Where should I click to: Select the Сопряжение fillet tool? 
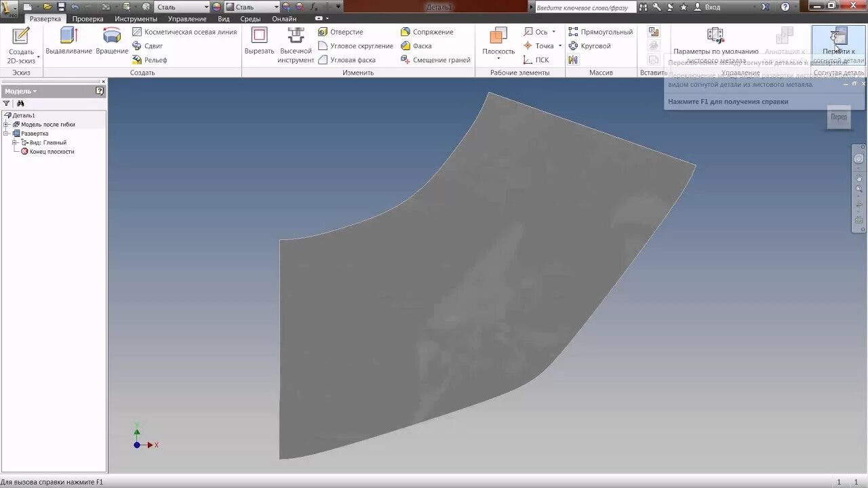pyautogui.click(x=427, y=32)
